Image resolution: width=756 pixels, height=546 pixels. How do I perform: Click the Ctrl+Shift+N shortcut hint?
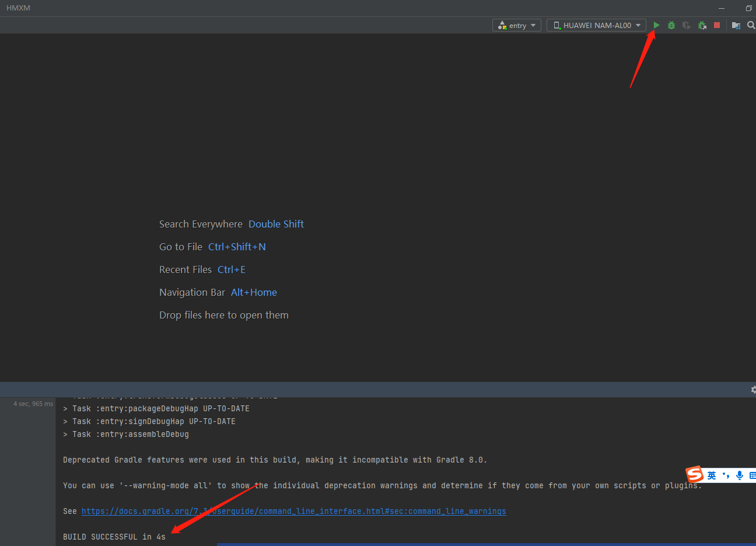[237, 247]
